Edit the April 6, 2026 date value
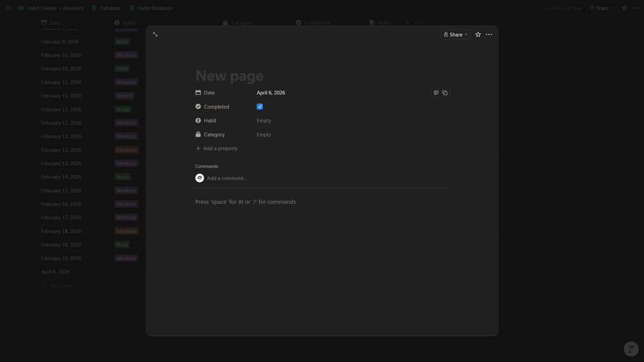The height and width of the screenshot is (362, 644). click(271, 93)
